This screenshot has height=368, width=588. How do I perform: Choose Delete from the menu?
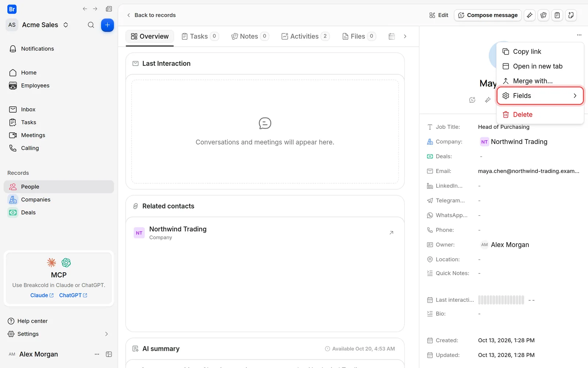pyautogui.click(x=540, y=114)
